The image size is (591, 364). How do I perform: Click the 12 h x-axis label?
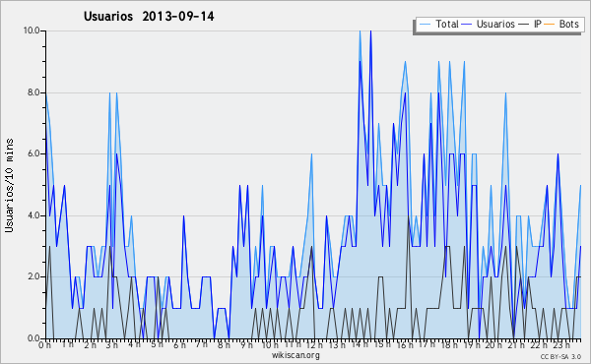click(314, 345)
